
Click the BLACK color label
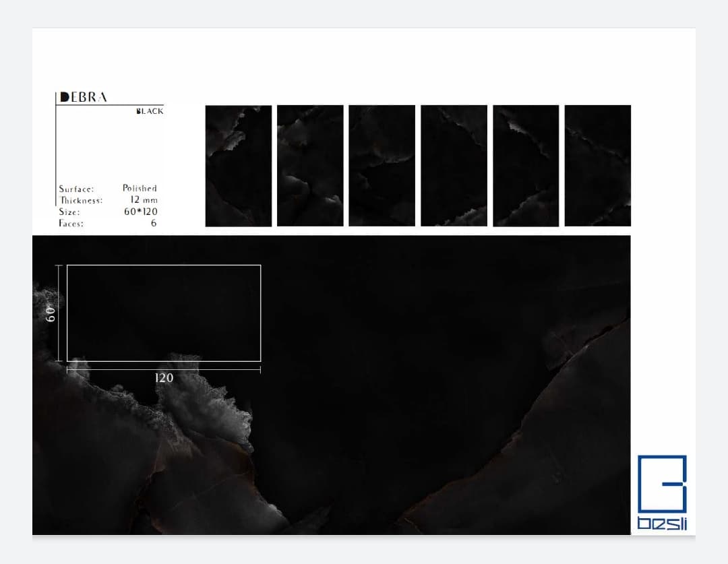point(150,111)
